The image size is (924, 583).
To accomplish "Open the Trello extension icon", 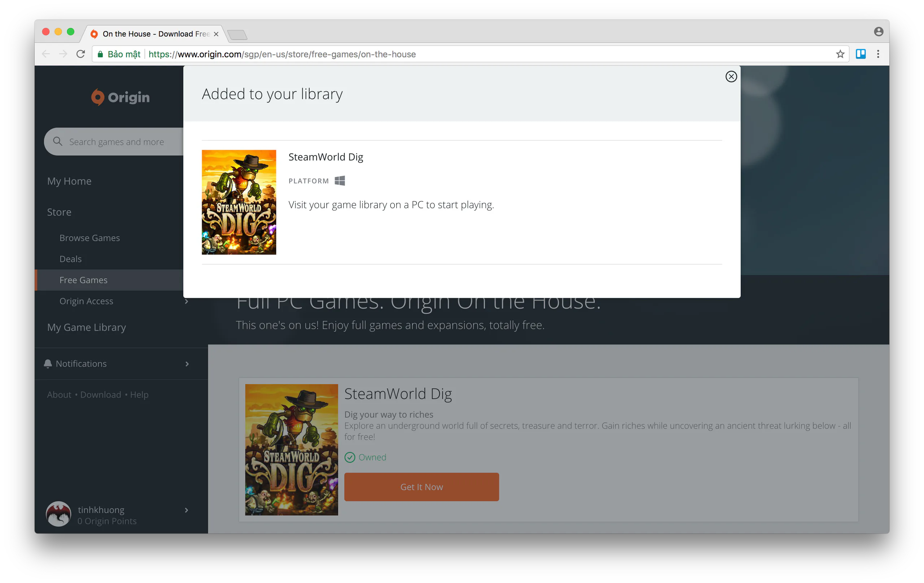I will click(x=861, y=54).
